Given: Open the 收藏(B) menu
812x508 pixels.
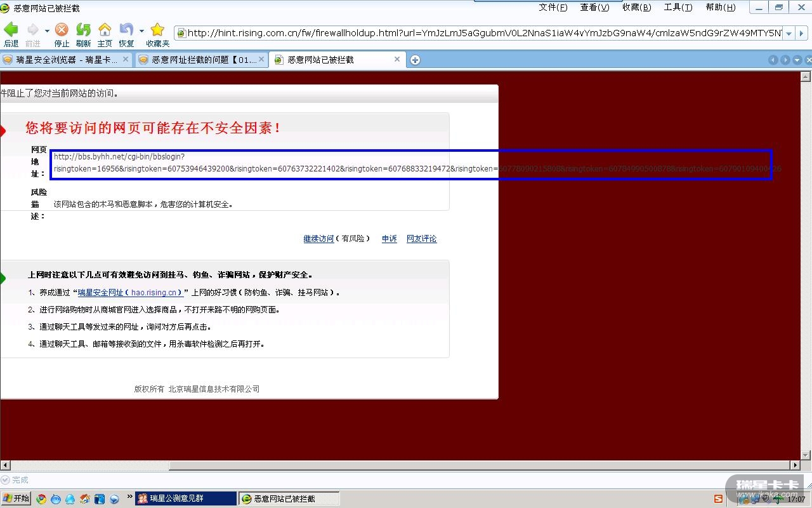Looking at the screenshot, I should pos(636,8).
